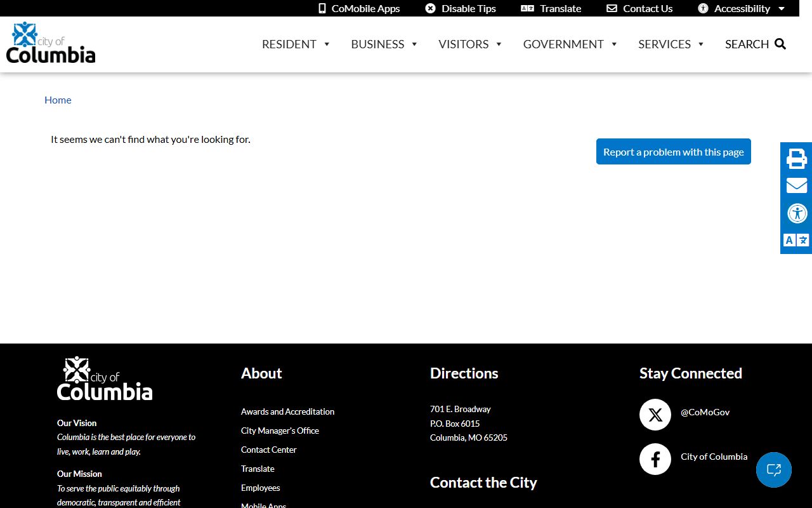Image resolution: width=812 pixels, height=508 pixels.
Task: Click the Columbia, MO 65205 text
Action: point(469,438)
